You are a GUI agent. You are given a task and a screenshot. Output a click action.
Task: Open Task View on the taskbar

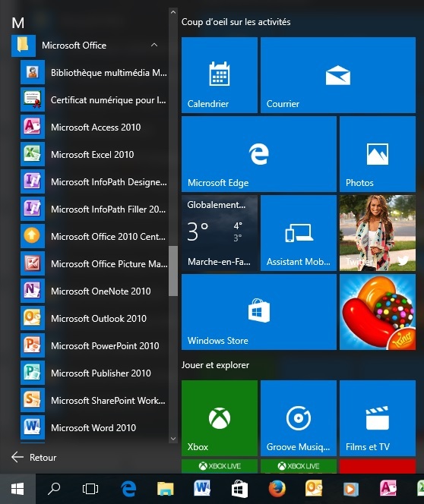click(90, 489)
